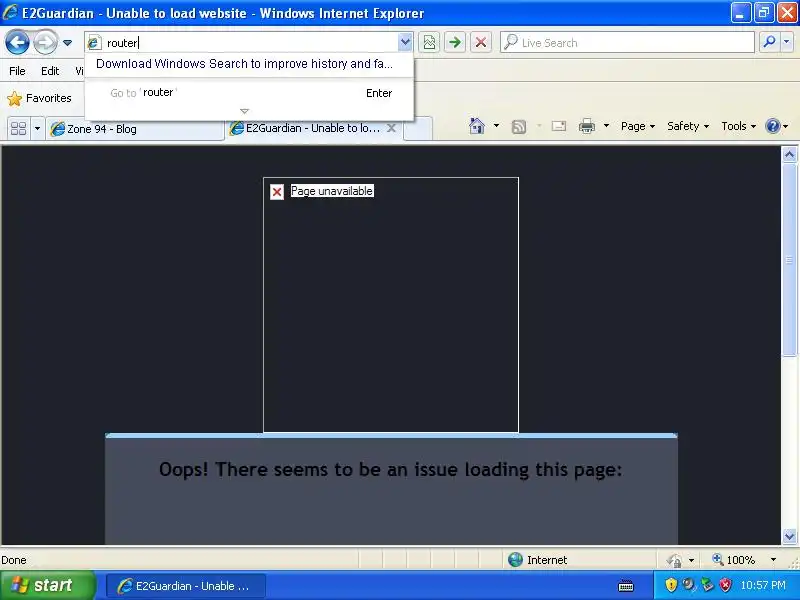Expand the autocomplete list chevron

tap(244, 111)
